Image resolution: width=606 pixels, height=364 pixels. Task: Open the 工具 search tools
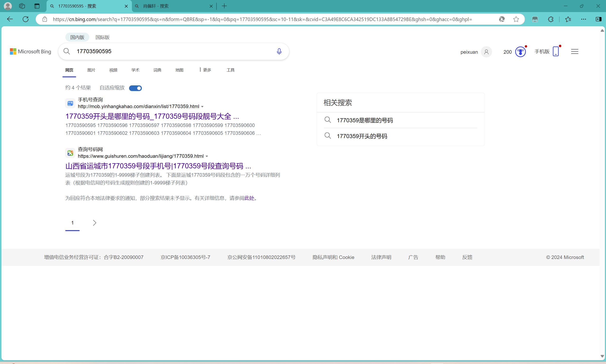coord(231,70)
